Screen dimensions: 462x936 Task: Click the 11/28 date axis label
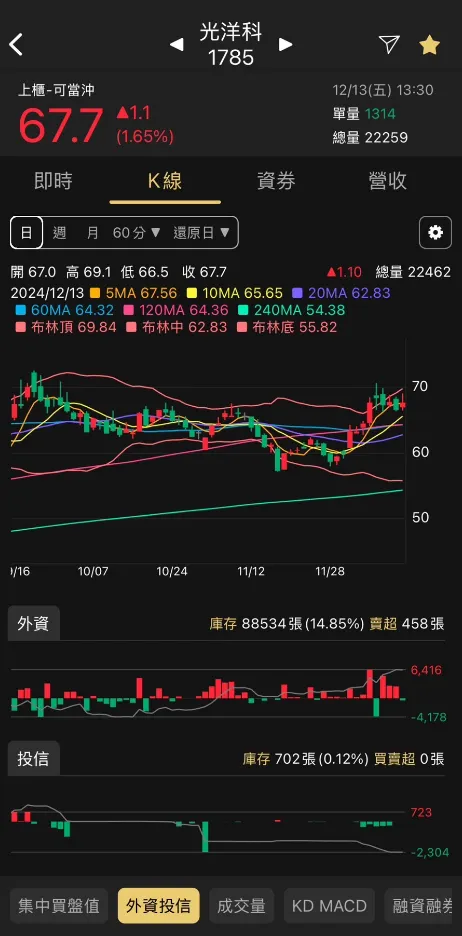[329, 571]
